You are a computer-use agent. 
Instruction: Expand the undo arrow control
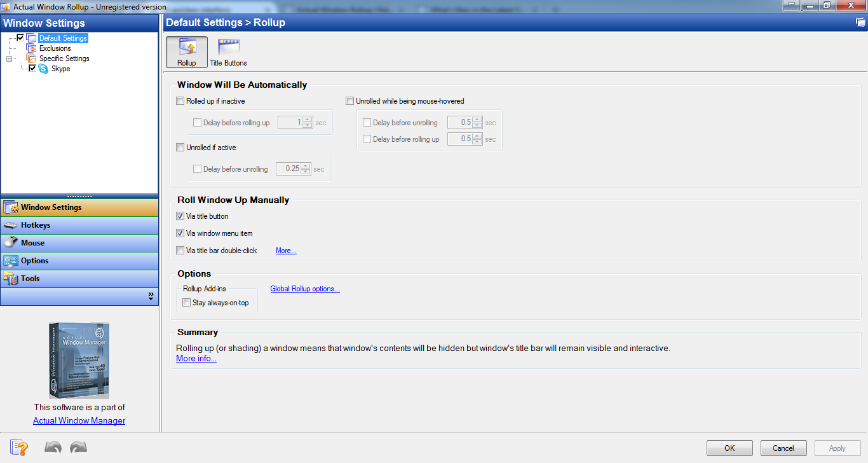(x=53, y=447)
